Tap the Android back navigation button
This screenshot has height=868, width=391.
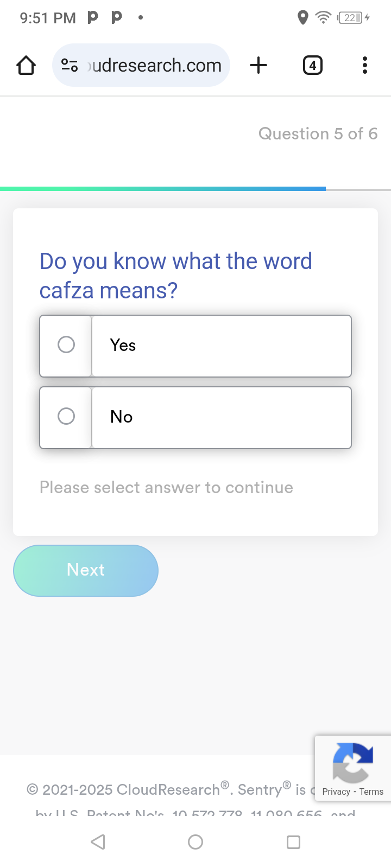(x=98, y=842)
